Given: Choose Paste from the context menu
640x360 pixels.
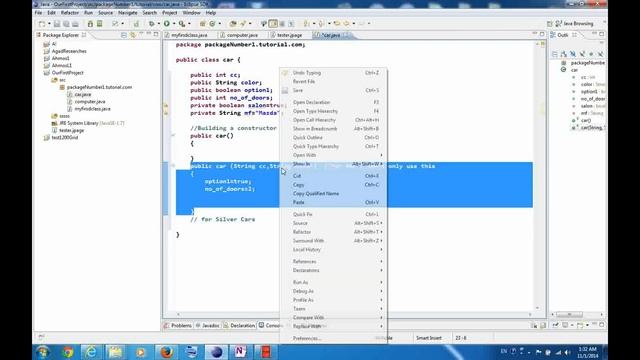Looking at the screenshot, I should coord(333,202).
